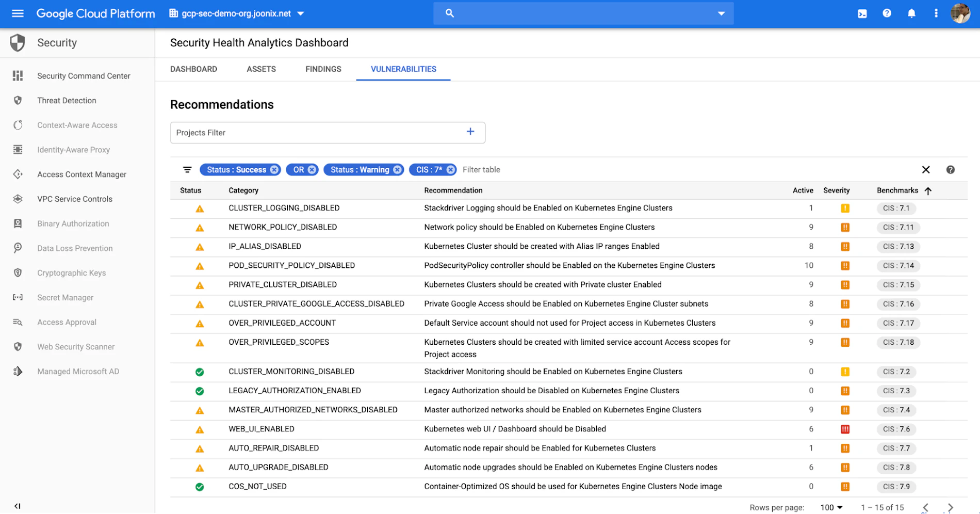Open Context-Aware Access
This screenshot has height=514, width=980.
(77, 125)
